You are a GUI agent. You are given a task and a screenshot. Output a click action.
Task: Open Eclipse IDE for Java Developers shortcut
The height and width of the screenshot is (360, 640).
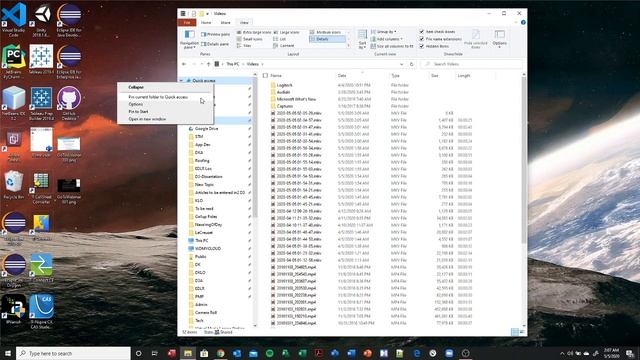(x=69, y=19)
